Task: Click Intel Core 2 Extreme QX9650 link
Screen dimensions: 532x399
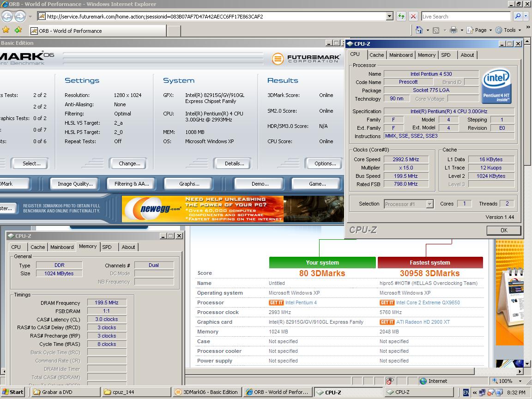Action: pos(428,302)
